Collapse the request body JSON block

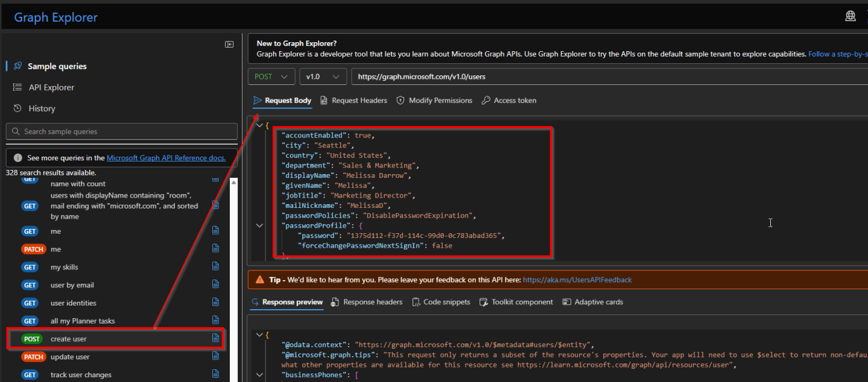pos(259,125)
